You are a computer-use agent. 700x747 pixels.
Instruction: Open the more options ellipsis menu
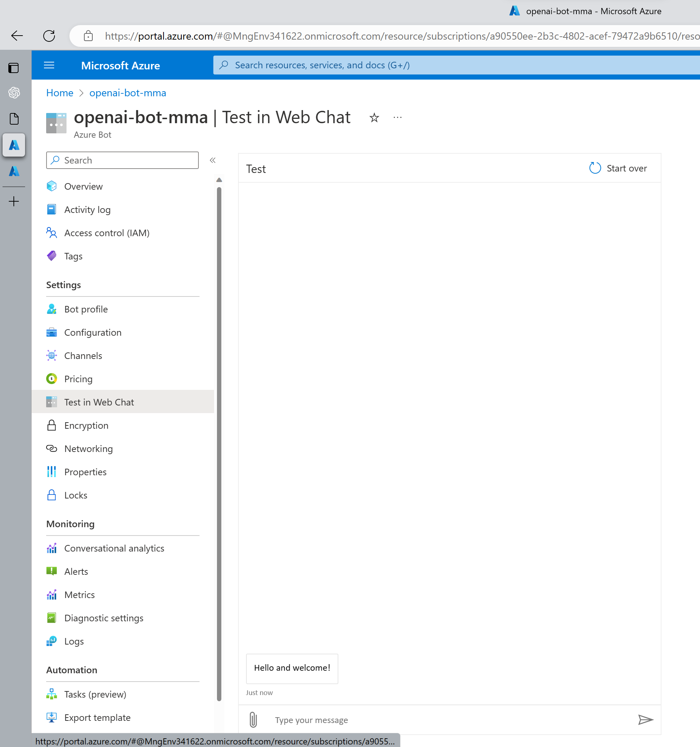(397, 118)
